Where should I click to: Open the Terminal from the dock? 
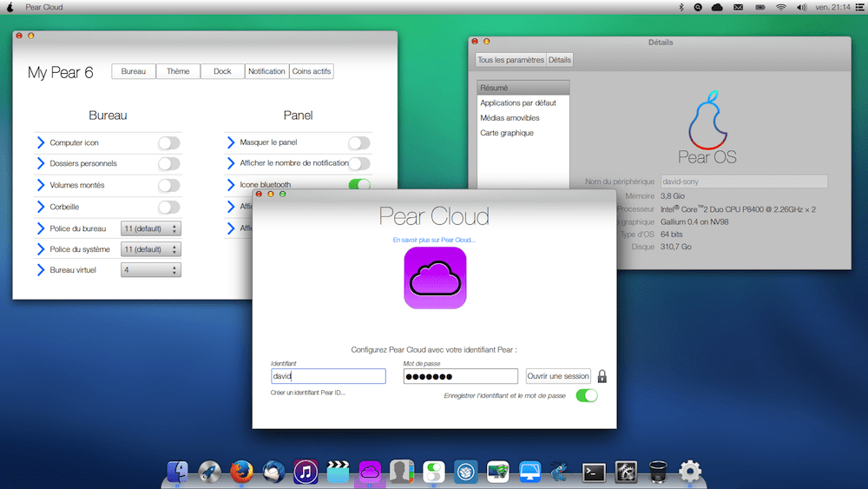(594, 472)
